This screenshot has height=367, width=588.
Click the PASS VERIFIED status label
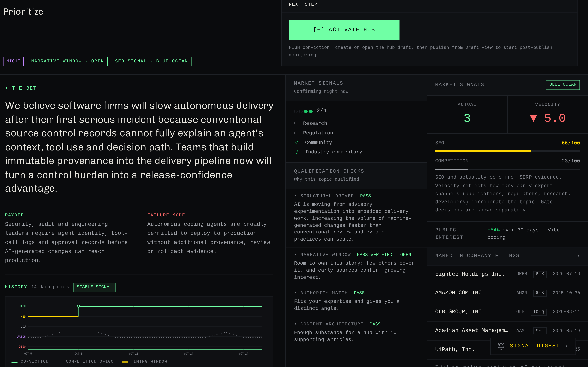(x=375, y=255)
